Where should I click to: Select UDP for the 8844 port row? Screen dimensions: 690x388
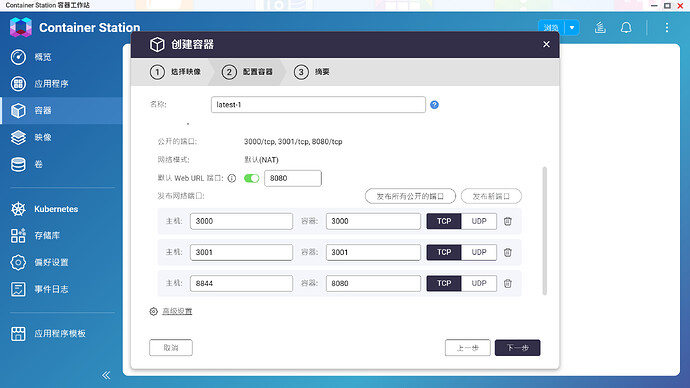click(x=479, y=283)
